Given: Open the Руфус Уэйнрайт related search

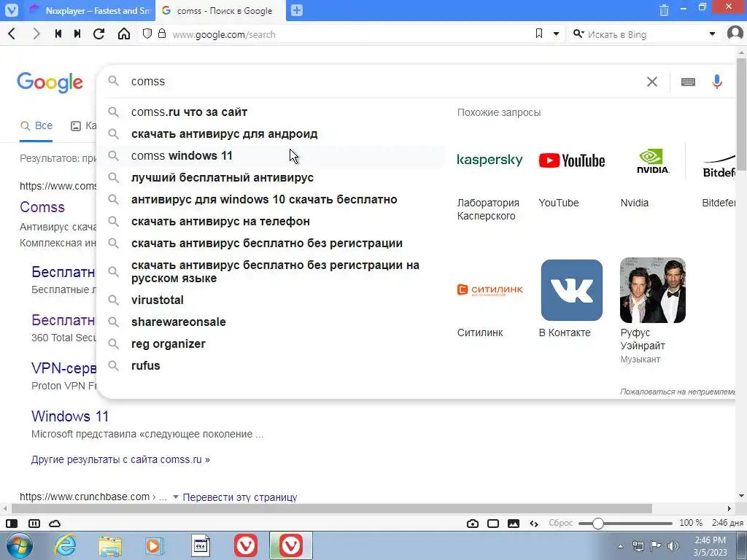Looking at the screenshot, I should point(653,311).
